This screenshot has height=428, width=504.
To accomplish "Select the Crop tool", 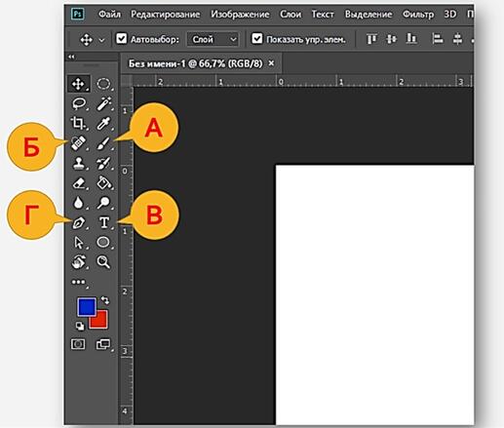I will tap(78, 123).
